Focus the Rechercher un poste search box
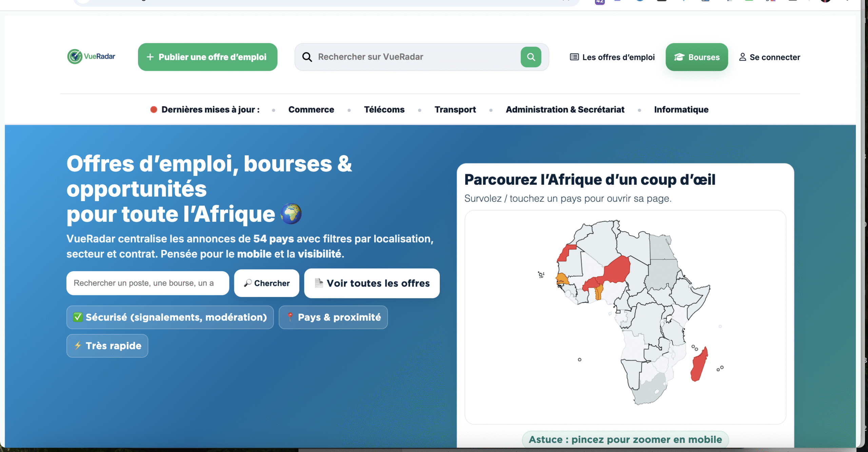868x452 pixels. tap(147, 283)
